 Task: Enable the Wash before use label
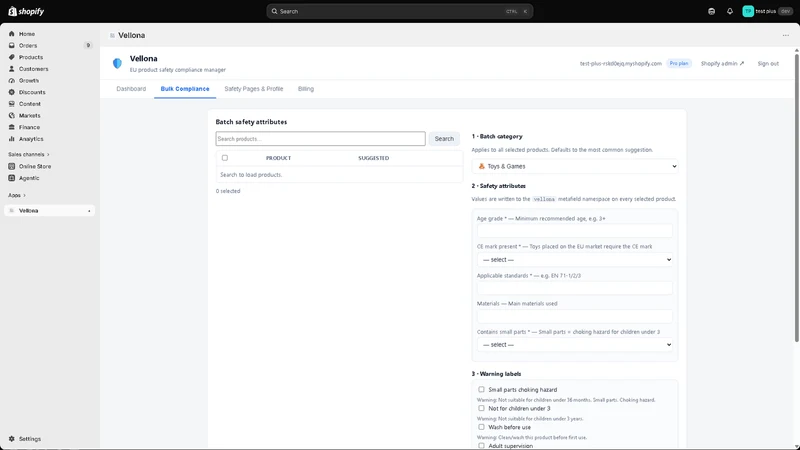481,427
